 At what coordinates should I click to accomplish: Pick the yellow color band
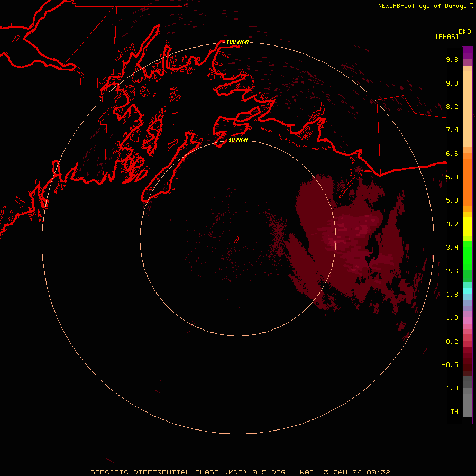coord(467,226)
